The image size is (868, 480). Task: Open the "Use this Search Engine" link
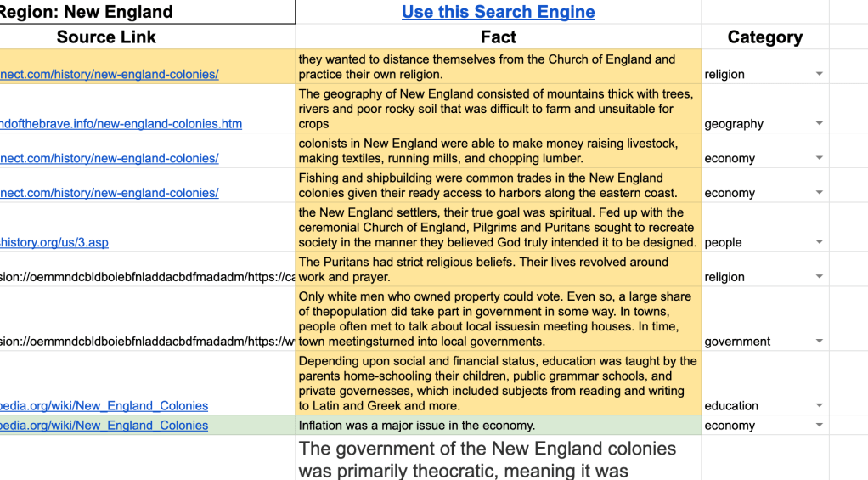[498, 12]
